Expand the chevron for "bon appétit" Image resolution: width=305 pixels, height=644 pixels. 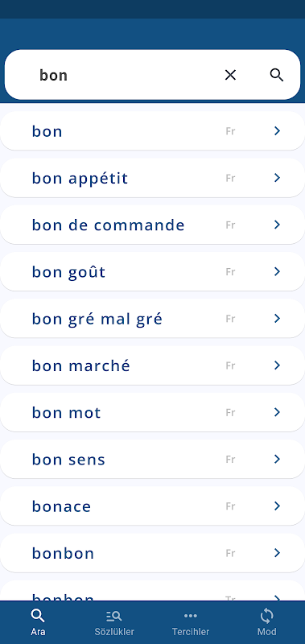coord(277,178)
